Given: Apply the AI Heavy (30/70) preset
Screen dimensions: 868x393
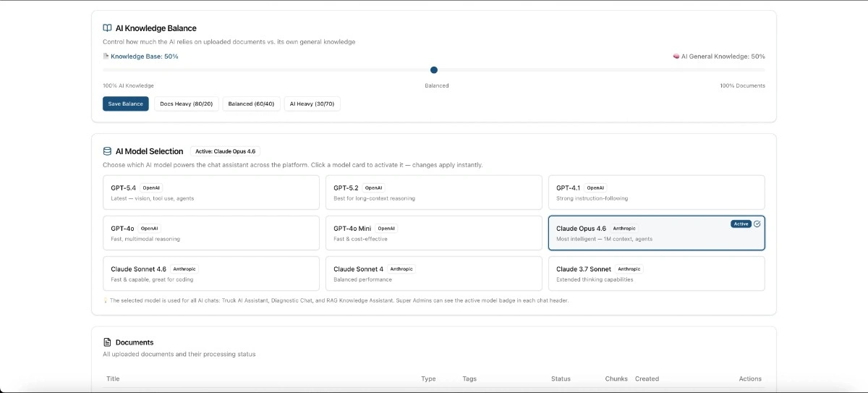Looking at the screenshot, I should click(312, 104).
